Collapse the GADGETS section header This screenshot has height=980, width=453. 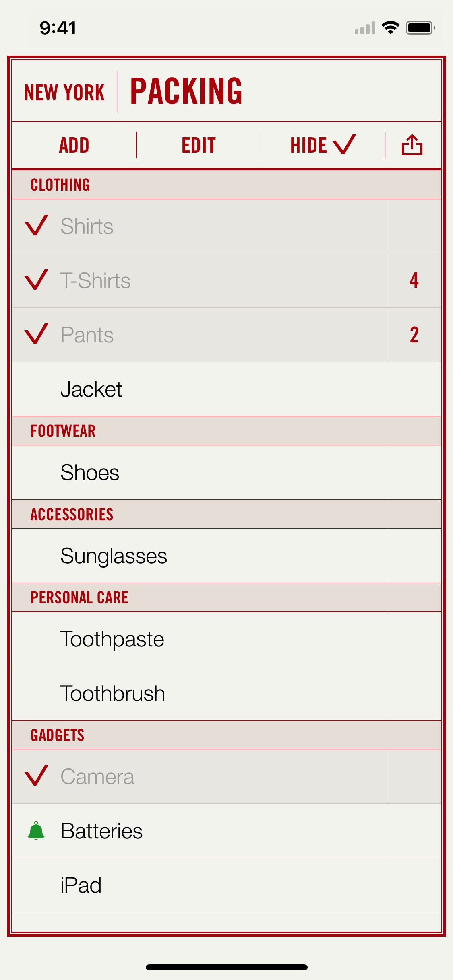[58, 735]
